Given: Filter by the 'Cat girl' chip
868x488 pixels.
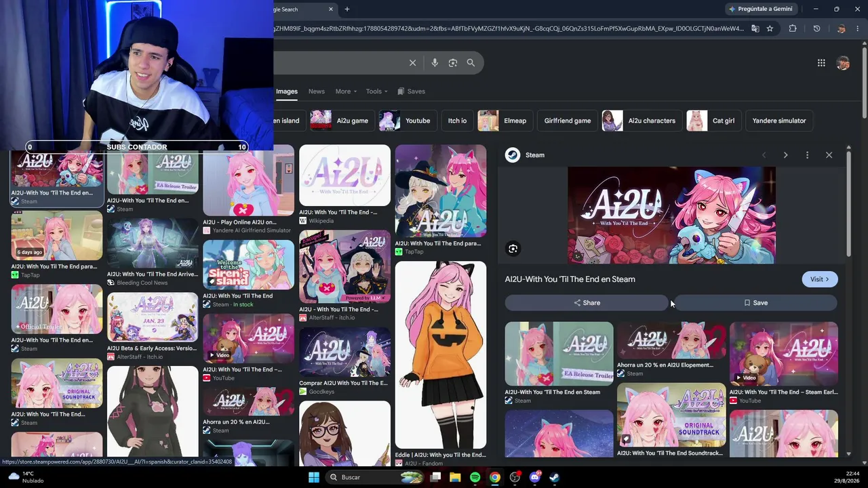Looking at the screenshot, I should (x=713, y=121).
